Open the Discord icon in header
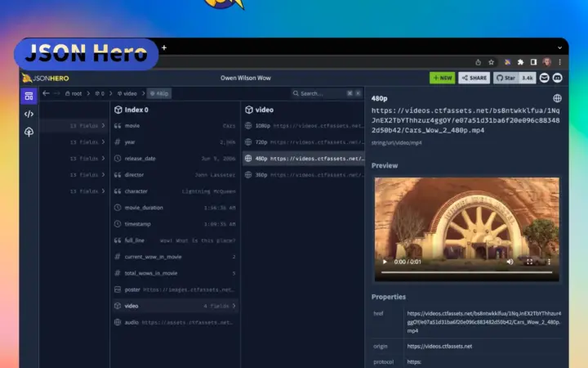 [558, 78]
